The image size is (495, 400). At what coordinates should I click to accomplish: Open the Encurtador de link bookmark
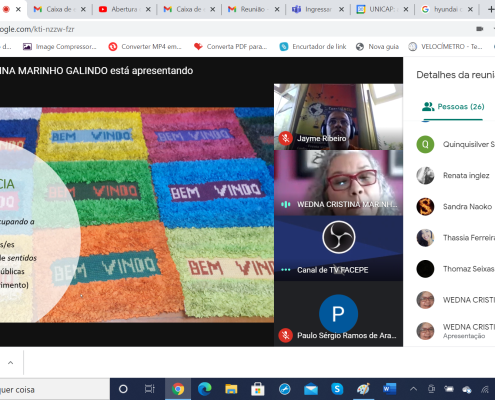(313, 47)
